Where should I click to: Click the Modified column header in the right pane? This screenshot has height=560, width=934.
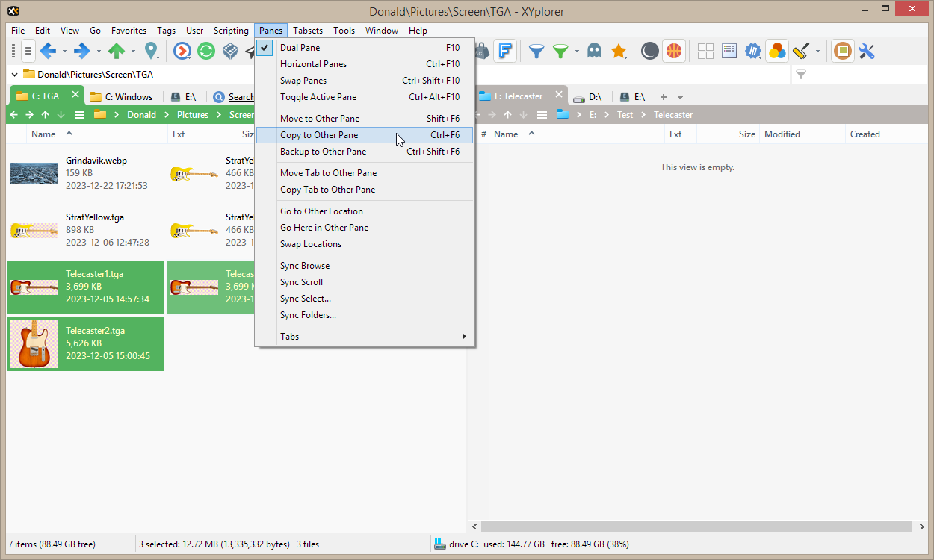pos(782,134)
